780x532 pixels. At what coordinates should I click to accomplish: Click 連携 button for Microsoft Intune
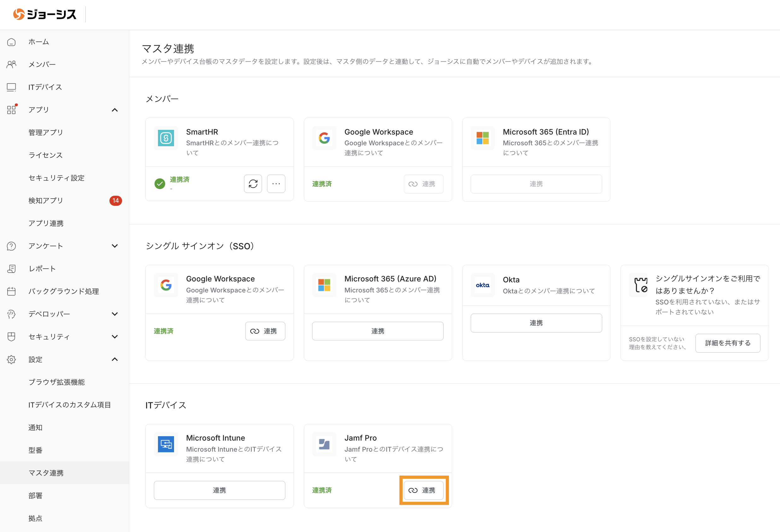[x=219, y=490]
